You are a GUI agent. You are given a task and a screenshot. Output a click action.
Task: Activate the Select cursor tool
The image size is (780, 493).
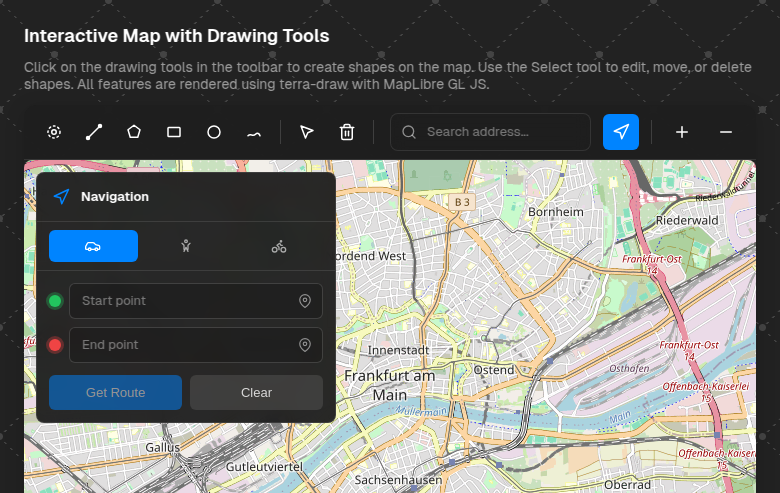coord(307,132)
